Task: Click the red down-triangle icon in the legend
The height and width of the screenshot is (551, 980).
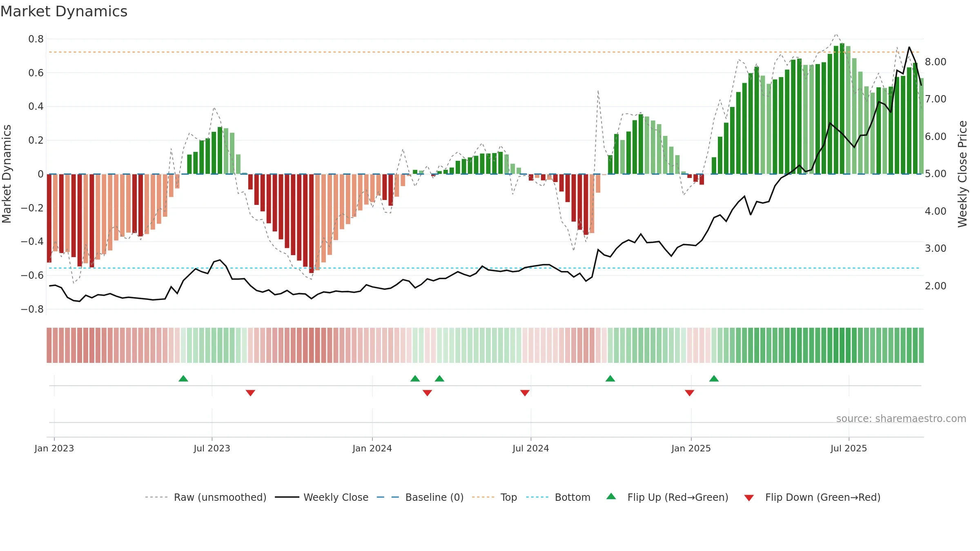Action: click(x=749, y=498)
